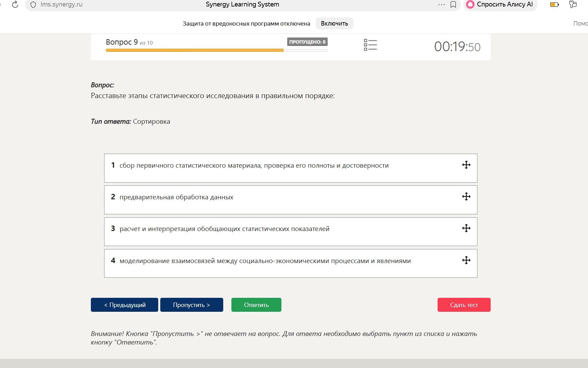Open the three-dots page menu

[441, 5]
